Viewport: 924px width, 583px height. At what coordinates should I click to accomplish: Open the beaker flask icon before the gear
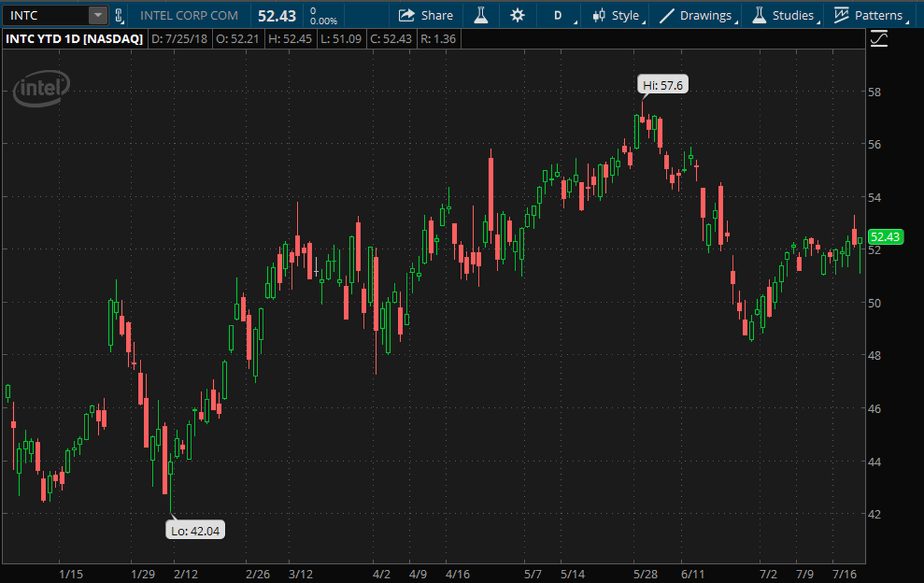pyautogui.click(x=481, y=15)
